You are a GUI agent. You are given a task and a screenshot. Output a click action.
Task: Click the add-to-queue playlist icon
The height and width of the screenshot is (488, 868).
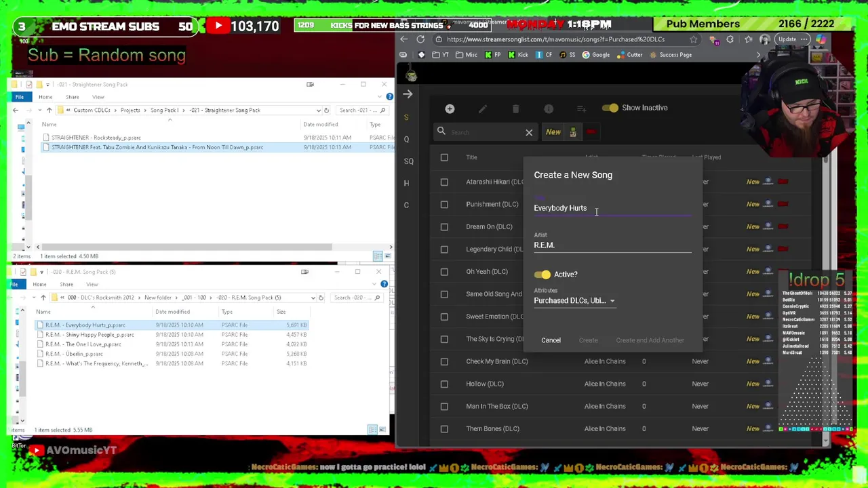(581, 108)
